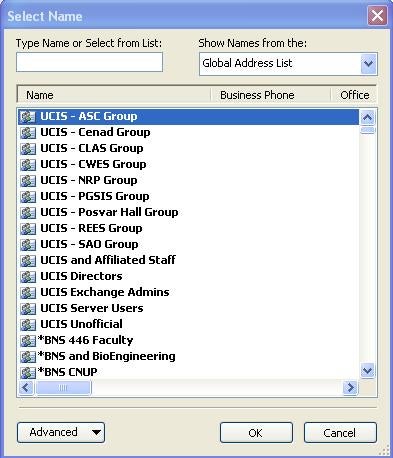Screen dimensions: 393x458
Task: Sort by the Name column header
Action: pyautogui.click(x=114, y=95)
